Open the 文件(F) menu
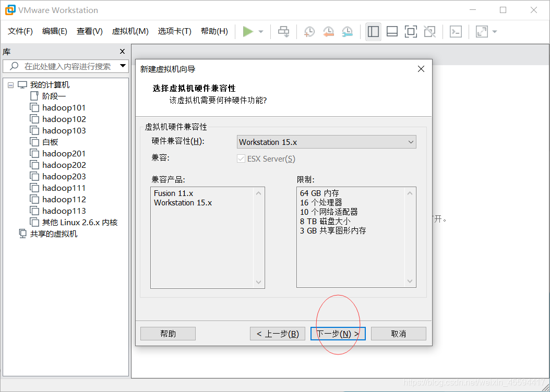The width and height of the screenshot is (550, 392). (20, 31)
